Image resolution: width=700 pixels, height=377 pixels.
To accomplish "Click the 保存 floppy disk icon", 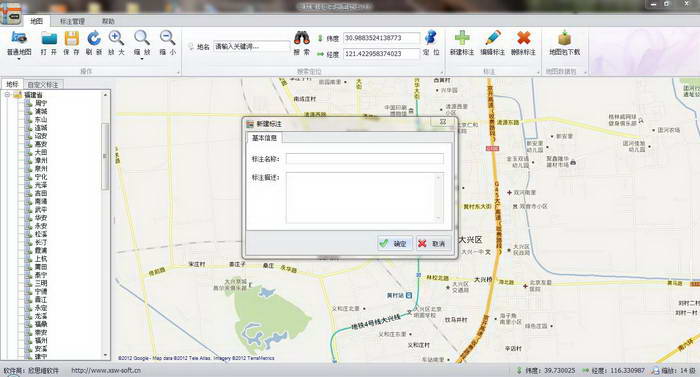I will (x=71, y=39).
